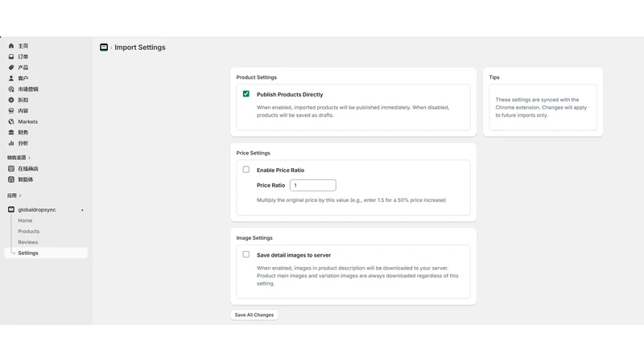Click Publish Products Directly label

pos(290,94)
